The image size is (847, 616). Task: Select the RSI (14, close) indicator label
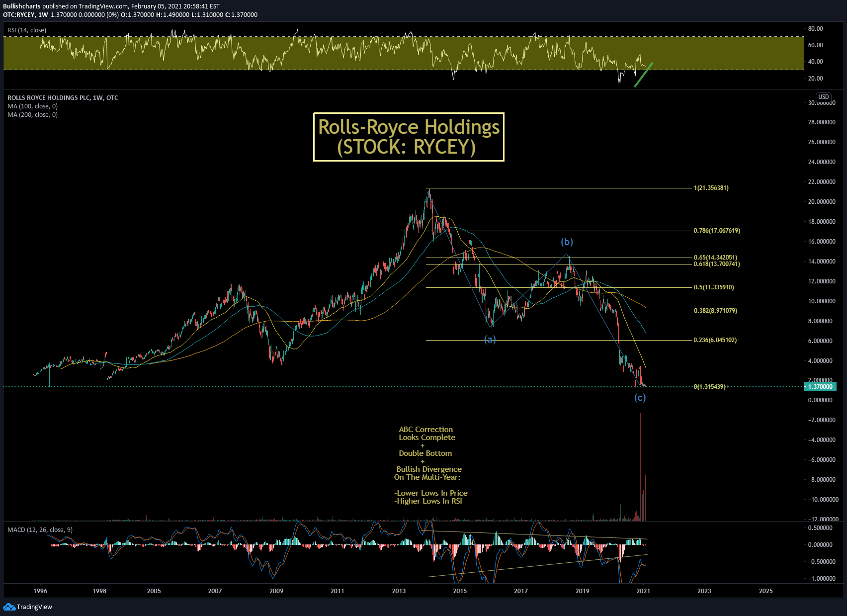(27, 30)
